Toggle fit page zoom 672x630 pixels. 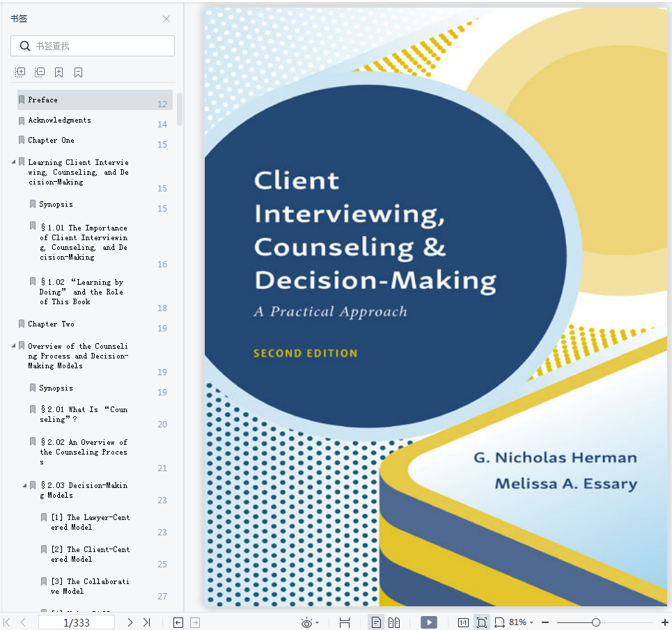(x=481, y=622)
